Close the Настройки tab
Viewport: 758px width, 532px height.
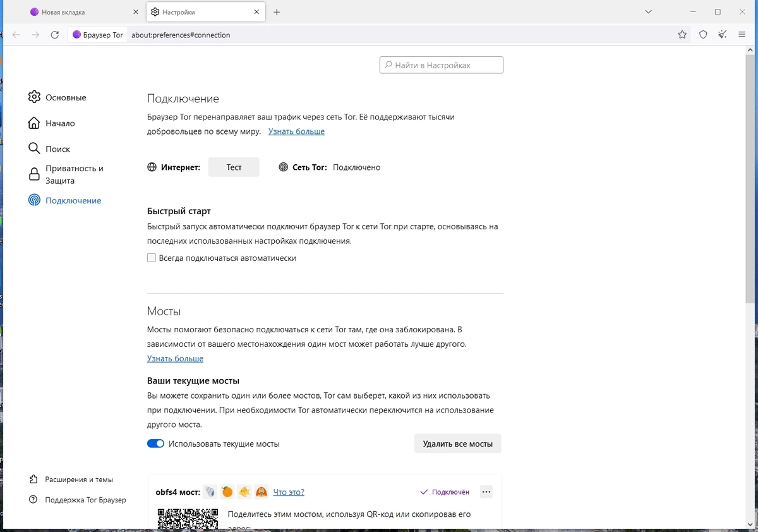point(256,12)
